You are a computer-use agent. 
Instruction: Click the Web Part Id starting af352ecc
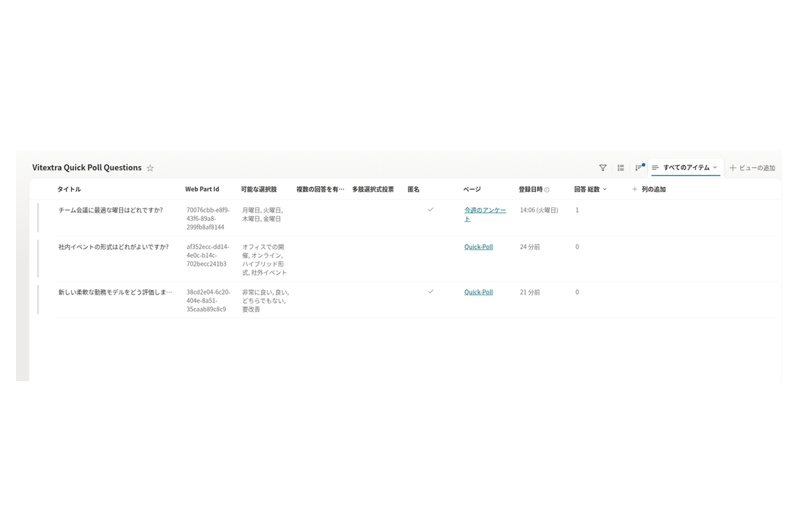click(x=208, y=255)
